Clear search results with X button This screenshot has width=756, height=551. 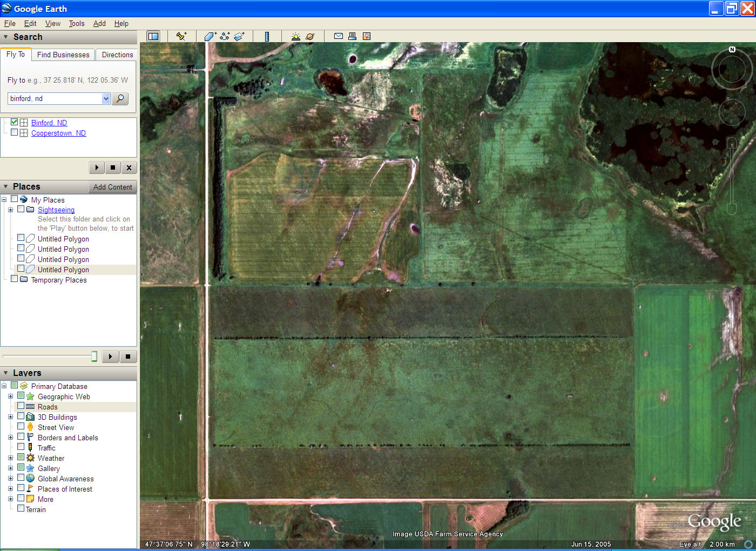point(129,167)
